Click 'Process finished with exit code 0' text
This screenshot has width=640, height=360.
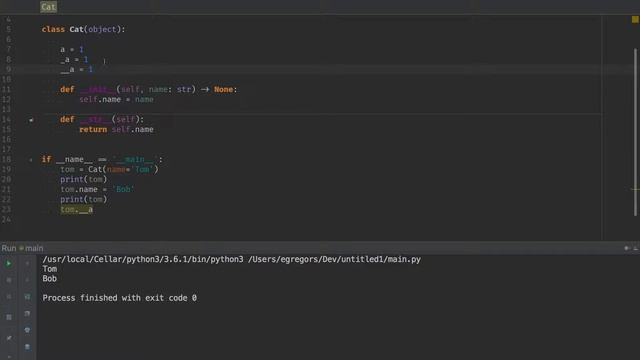point(120,298)
